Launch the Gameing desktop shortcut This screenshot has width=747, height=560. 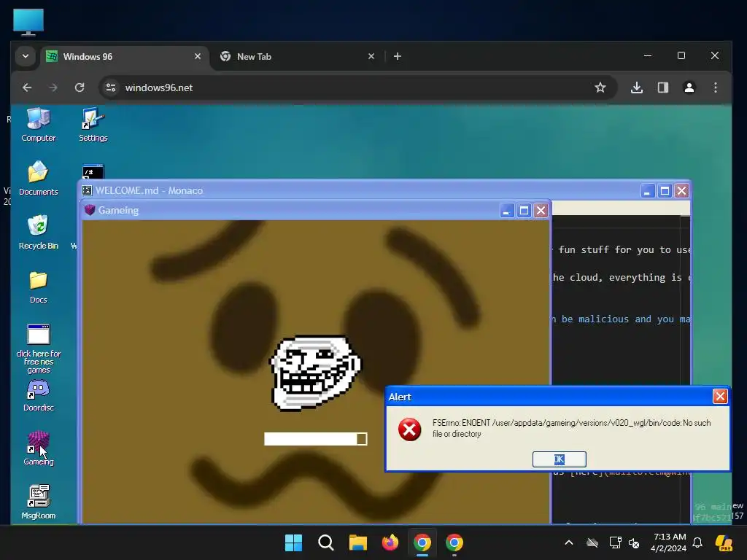[38, 448]
